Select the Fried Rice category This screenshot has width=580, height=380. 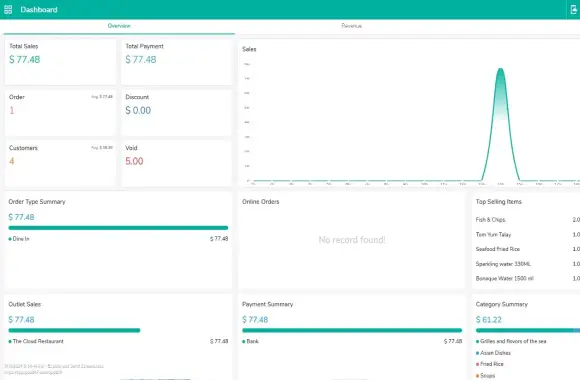coord(490,364)
